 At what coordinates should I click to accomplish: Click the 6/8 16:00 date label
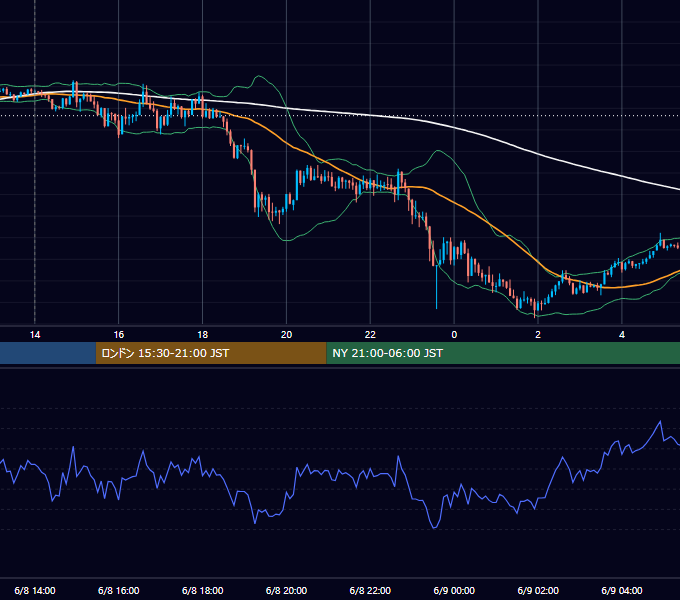(x=118, y=590)
